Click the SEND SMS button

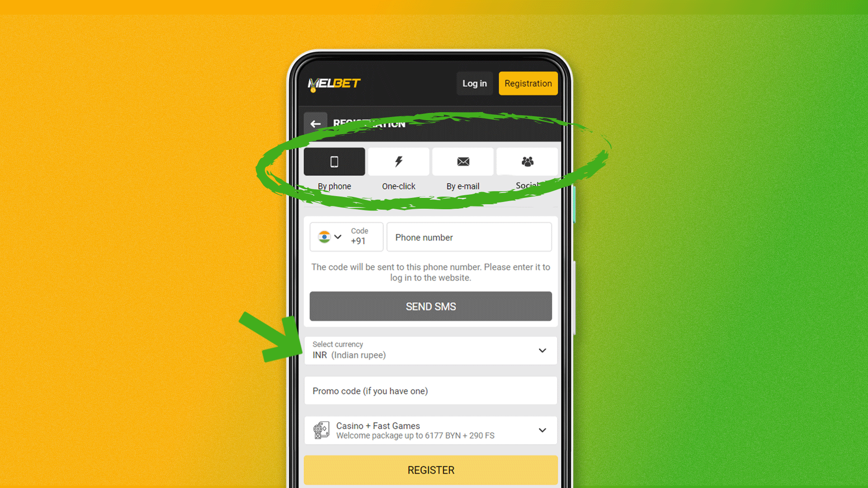(x=430, y=306)
